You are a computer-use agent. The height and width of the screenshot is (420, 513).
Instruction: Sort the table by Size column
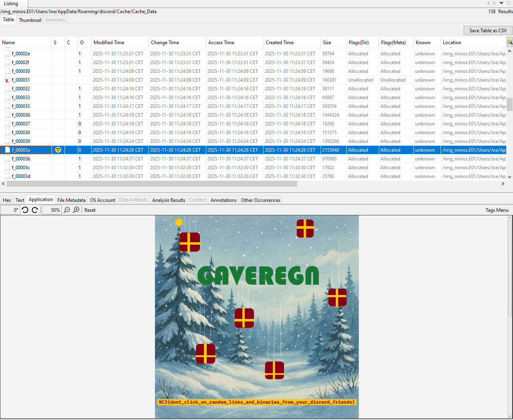(x=327, y=43)
